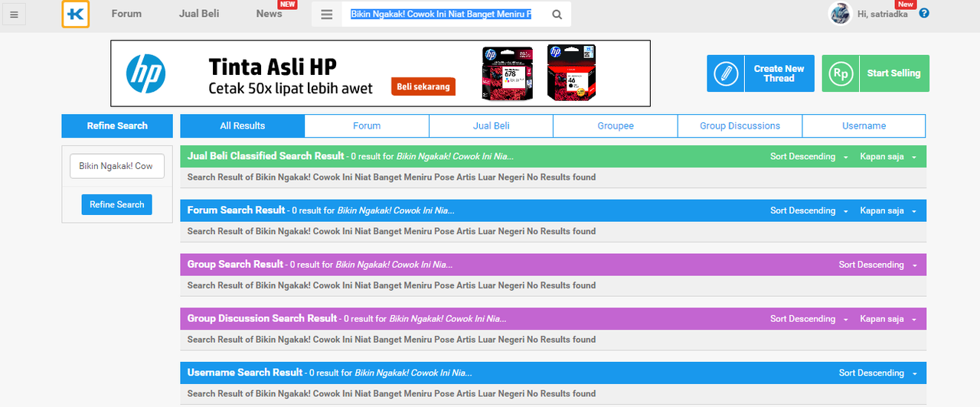Switch to the Username tab

(864, 125)
